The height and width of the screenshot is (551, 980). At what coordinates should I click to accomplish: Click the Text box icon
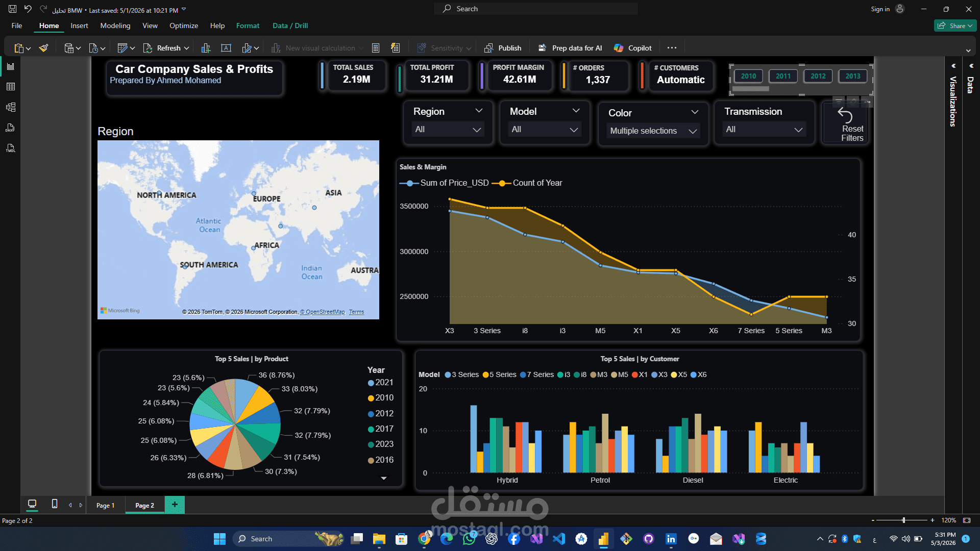226,48
